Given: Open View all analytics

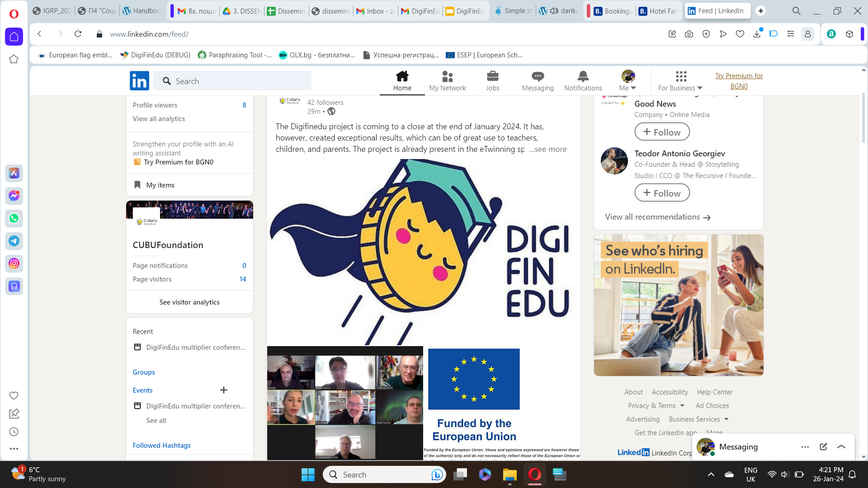Looking at the screenshot, I should pos(159,119).
